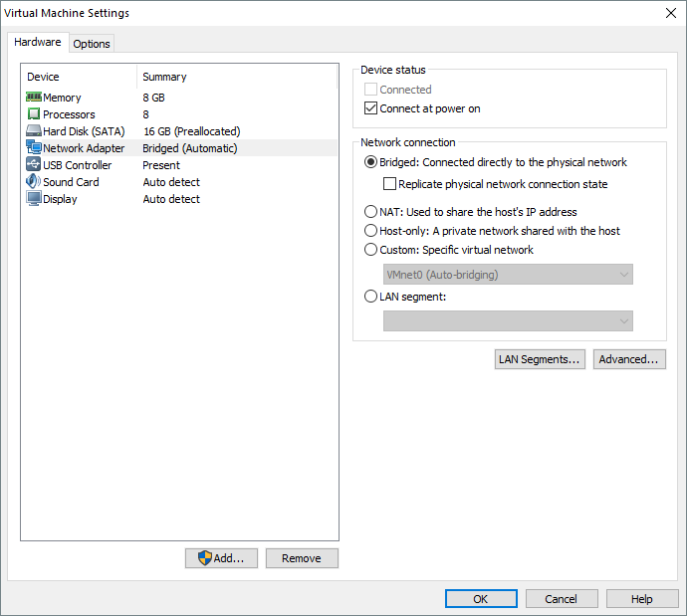Click the Advanced button
Viewport: 687px width, 616px height.
pyautogui.click(x=629, y=359)
